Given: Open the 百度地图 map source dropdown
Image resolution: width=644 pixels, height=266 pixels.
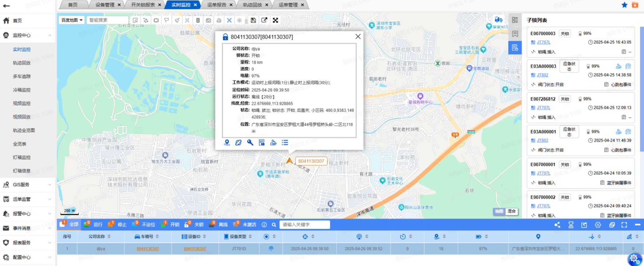Looking at the screenshot, I should coord(72,20).
